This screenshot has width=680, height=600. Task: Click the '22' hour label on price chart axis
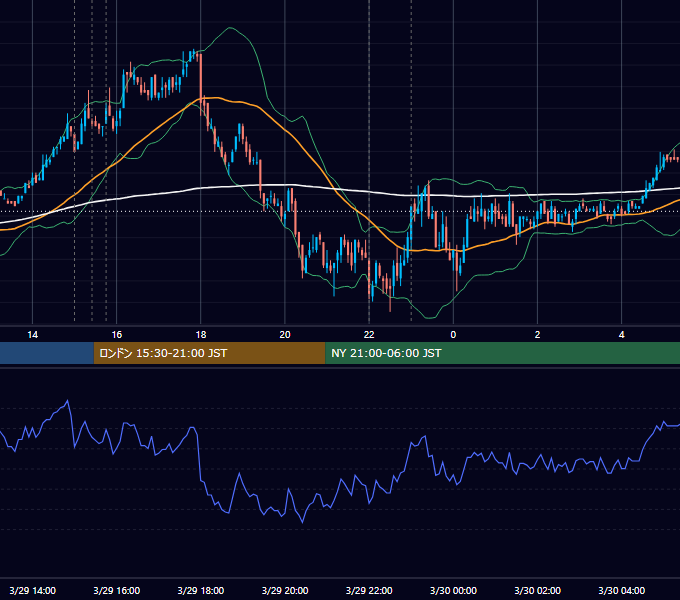coord(369,335)
